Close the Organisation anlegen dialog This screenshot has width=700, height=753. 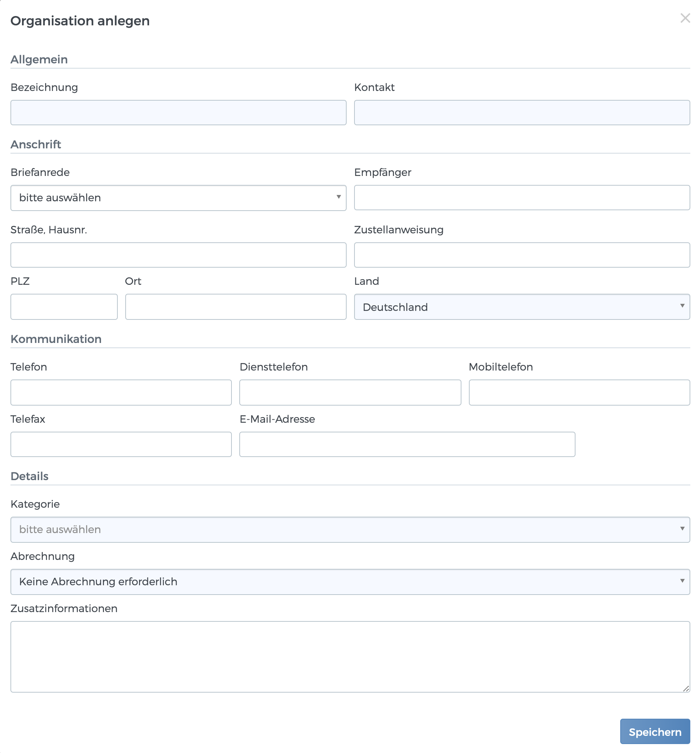pos(685,18)
